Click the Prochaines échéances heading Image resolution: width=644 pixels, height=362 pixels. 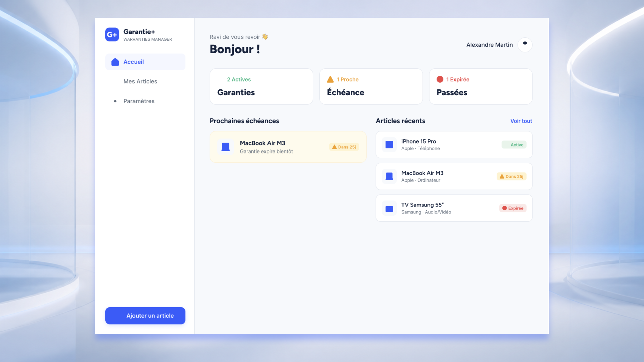tap(244, 121)
